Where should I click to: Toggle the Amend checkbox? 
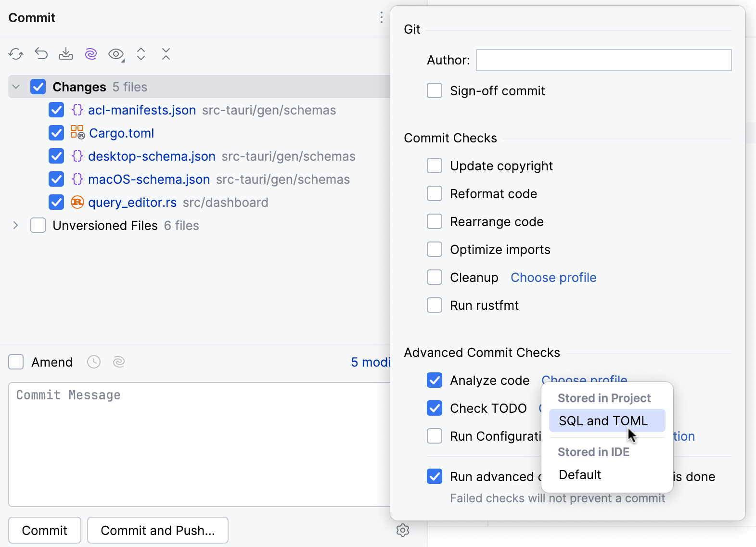pyautogui.click(x=16, y=362)
